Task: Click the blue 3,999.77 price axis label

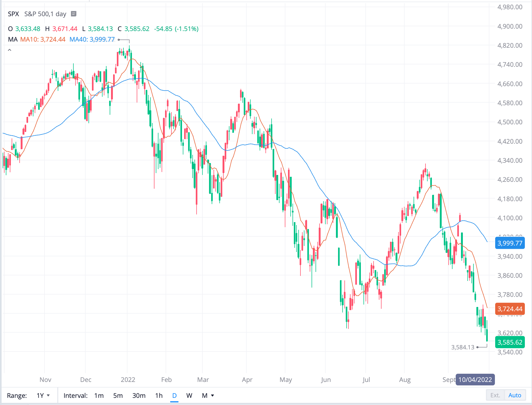Action: [x=510, y=243]
